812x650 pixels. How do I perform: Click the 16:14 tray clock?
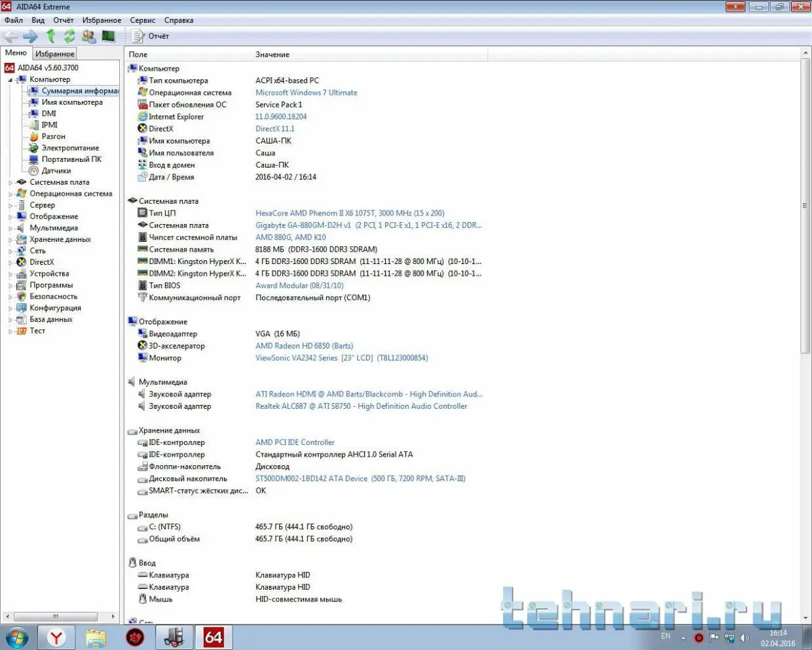coord(778,633)
